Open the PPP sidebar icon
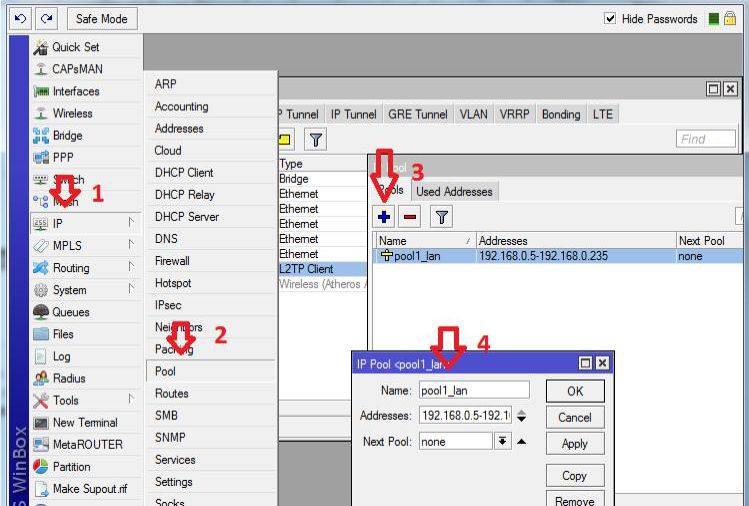Screen dimensions: 749x506 click(41, 157)
